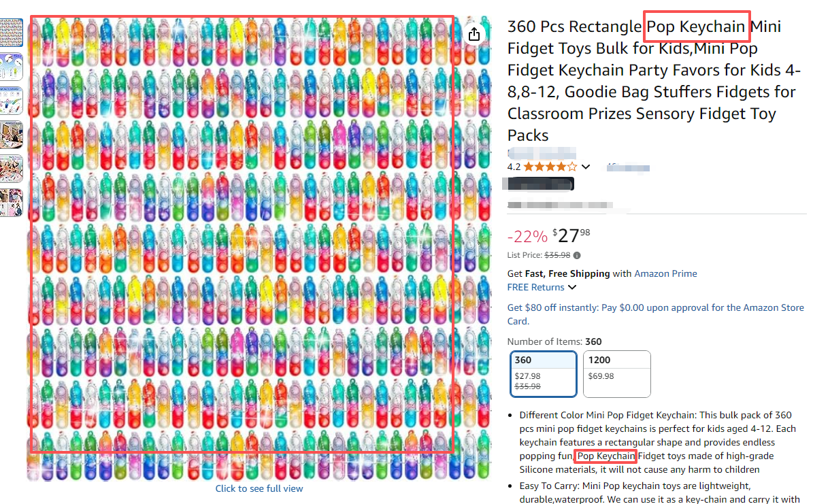Switch to the fifth product thumbnail
The height and width of the screenshot is (504, 813).
(12, 169)
